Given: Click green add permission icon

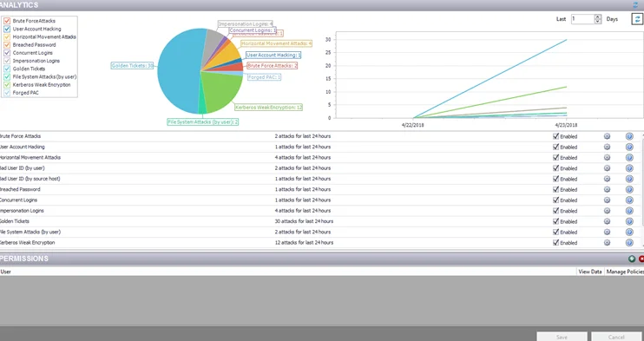Looking at the screenshot, I should [x=632, y=259].
